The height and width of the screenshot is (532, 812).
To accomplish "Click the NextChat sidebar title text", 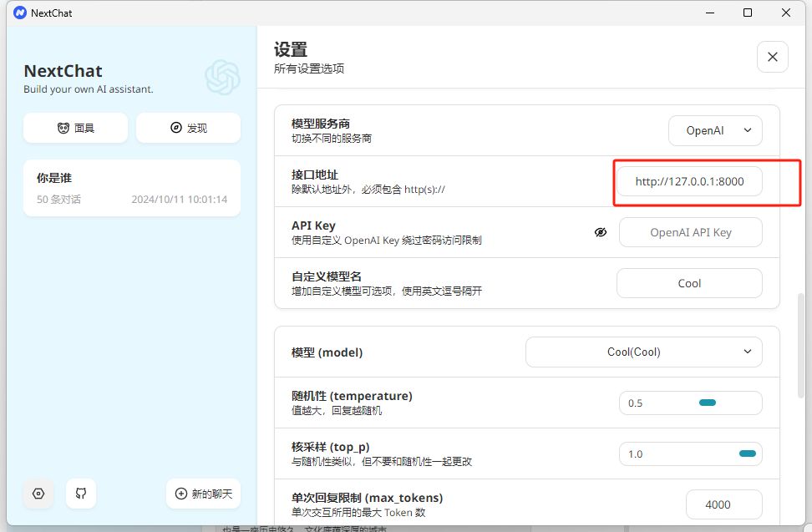I will [x=63, y=71].
